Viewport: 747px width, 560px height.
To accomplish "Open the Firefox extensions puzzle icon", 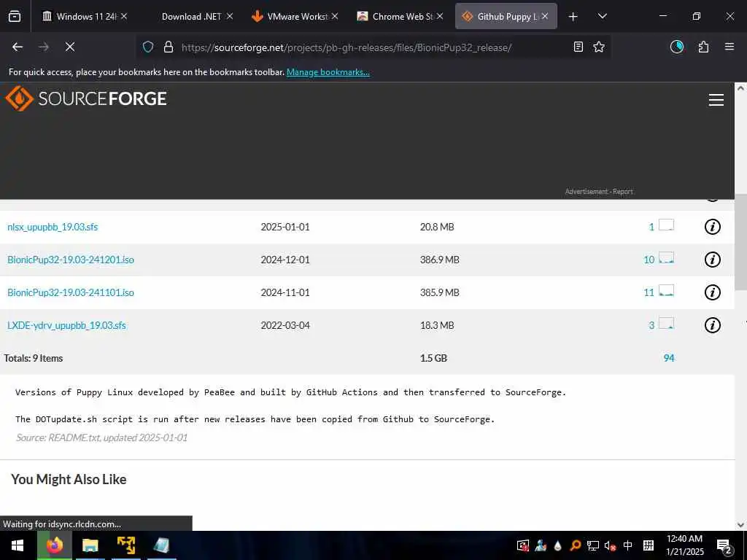I will (703, 47).
